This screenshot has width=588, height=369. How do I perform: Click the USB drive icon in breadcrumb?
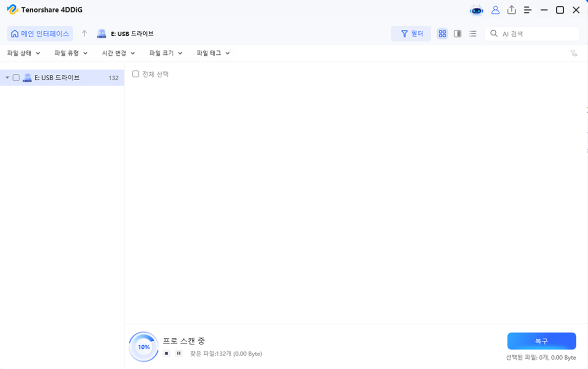click(x=102, y=34)
